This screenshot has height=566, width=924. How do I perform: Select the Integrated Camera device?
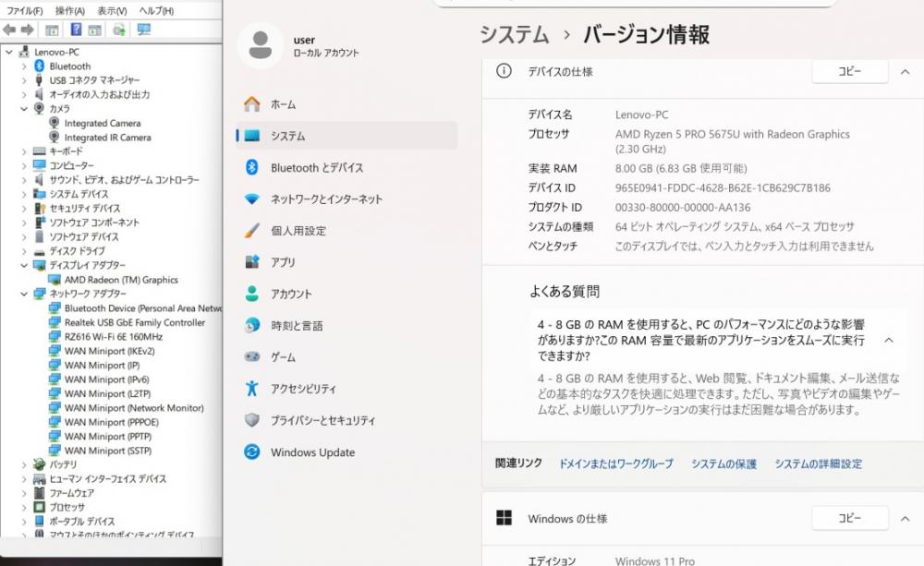coord(103,123)
